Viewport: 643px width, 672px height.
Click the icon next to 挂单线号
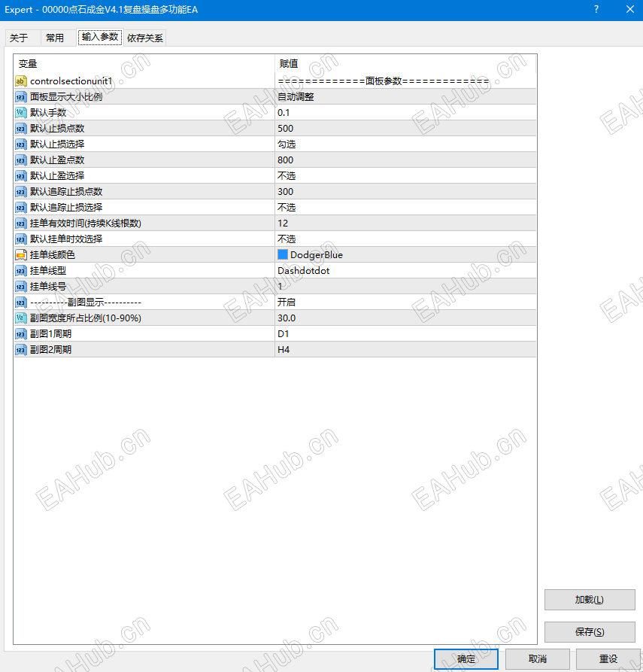tap(20, 286)
